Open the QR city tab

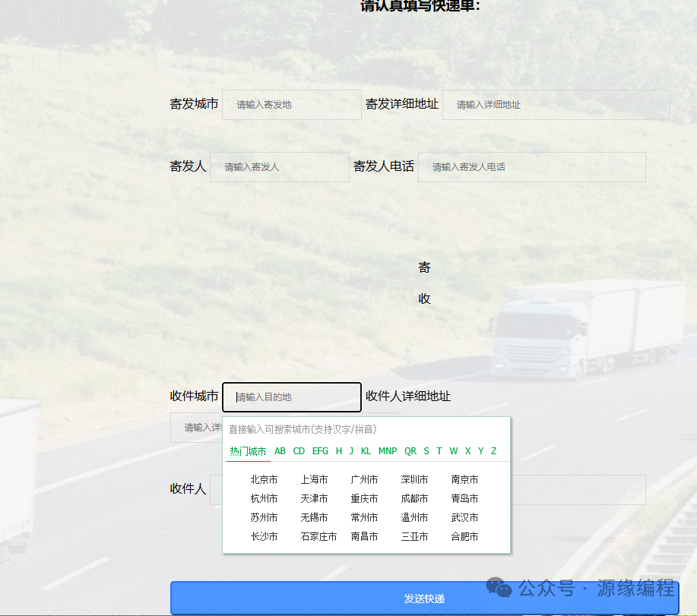[410, 451]
